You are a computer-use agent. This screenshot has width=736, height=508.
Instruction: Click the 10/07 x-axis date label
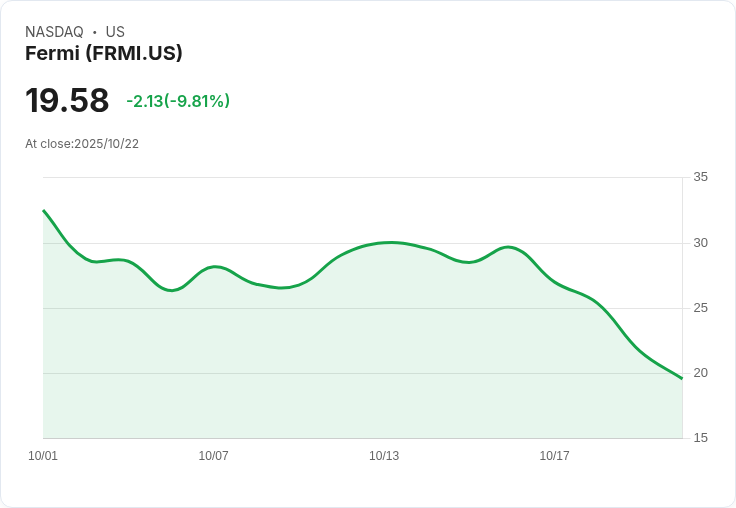point(213,455)
